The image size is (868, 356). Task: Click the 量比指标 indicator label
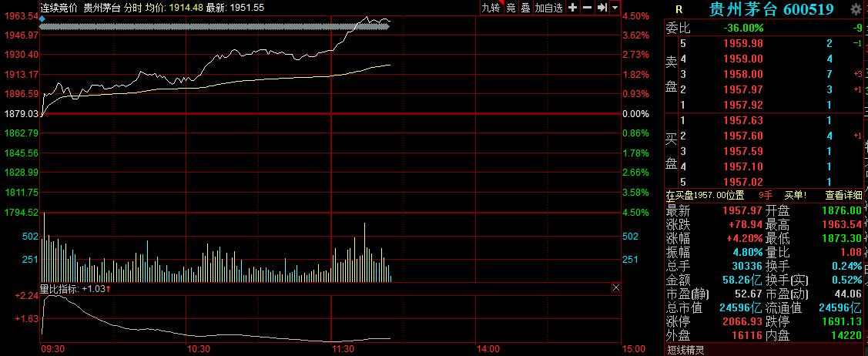pyautogui.click(x=60, y=288)
